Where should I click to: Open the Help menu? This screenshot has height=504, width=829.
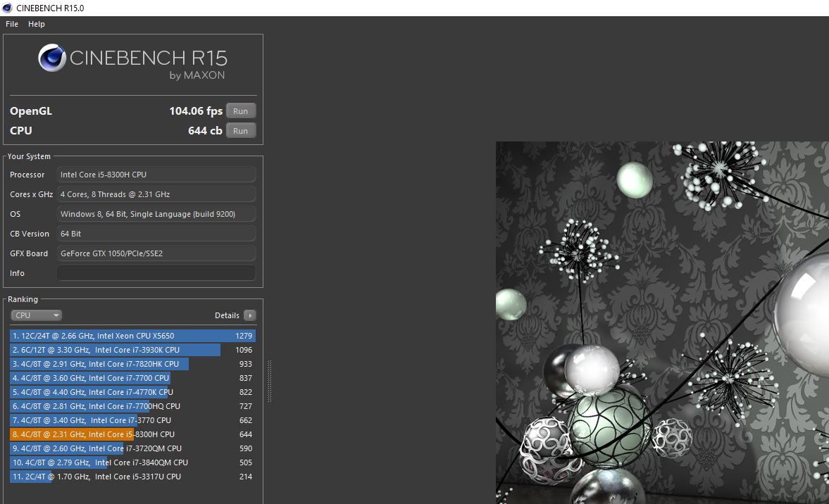click(37, 24)
